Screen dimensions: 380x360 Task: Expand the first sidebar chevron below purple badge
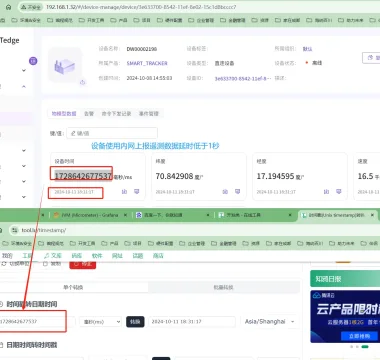point(24,70)
